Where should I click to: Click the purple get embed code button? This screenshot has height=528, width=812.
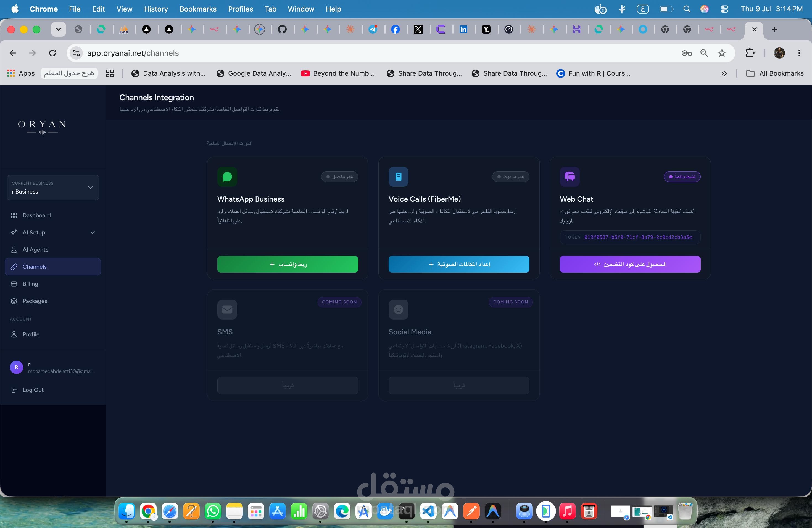(630, 264)
